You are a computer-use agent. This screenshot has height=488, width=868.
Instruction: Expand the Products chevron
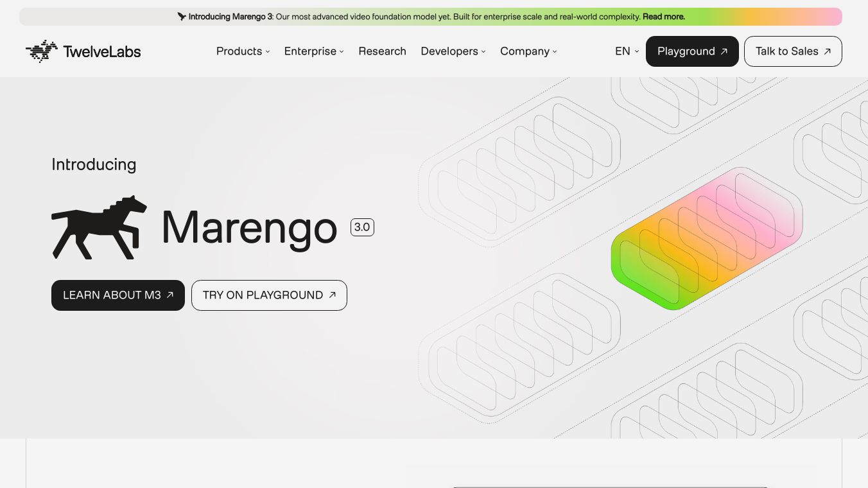[268, 51]
